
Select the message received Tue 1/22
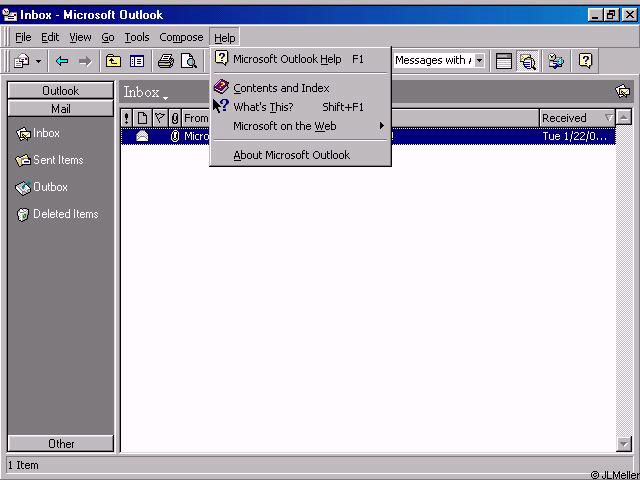point(368,136)
